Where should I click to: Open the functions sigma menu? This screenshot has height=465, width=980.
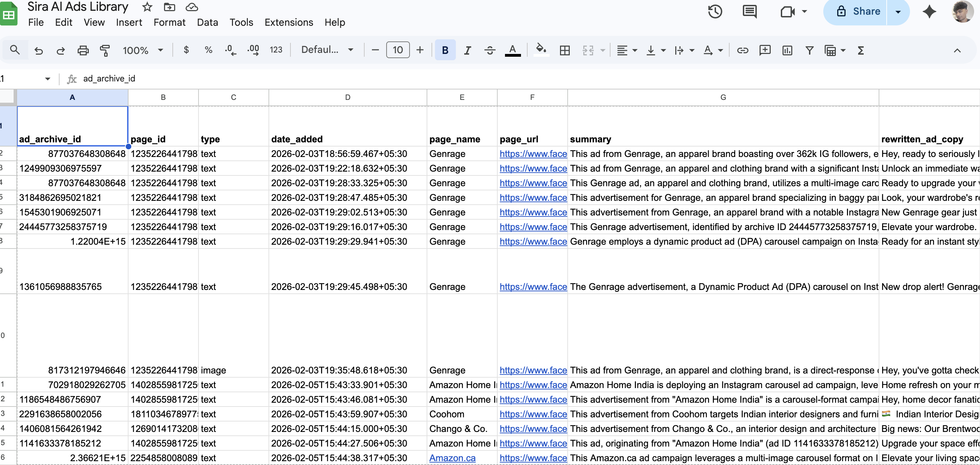point(861,50)
